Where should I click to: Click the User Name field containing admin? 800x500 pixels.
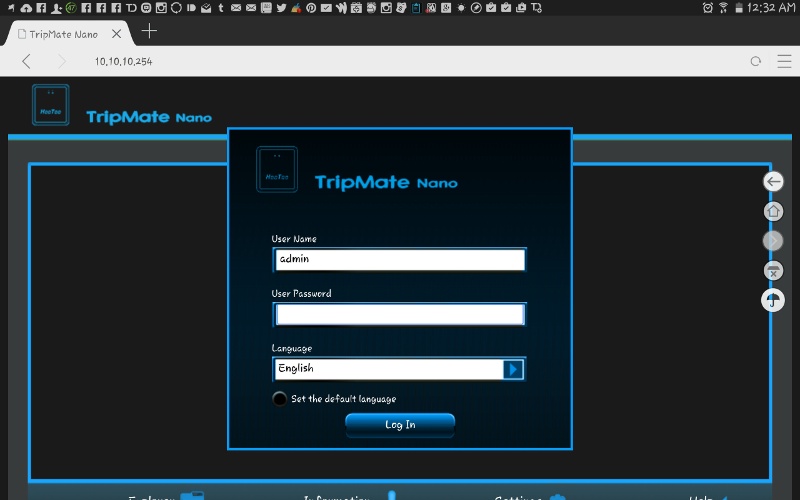point(399,260)
